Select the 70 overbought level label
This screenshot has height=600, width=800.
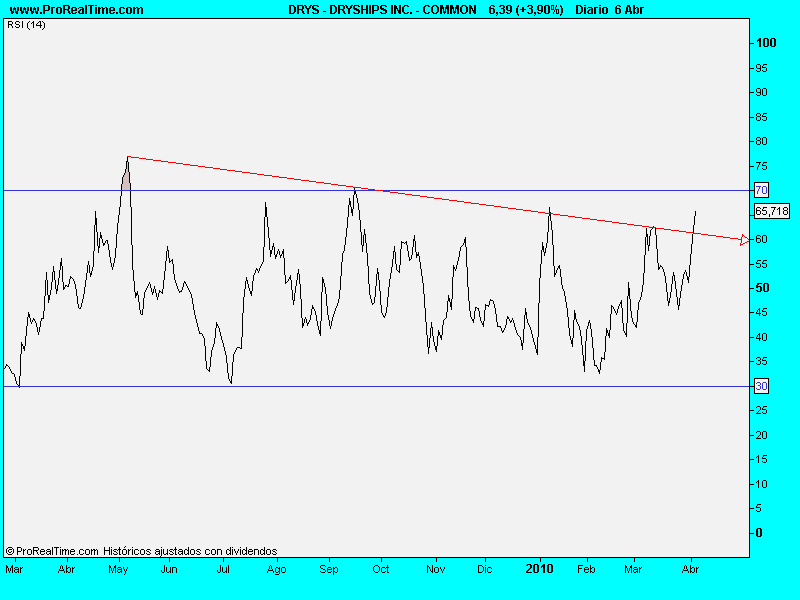[761, 190]
